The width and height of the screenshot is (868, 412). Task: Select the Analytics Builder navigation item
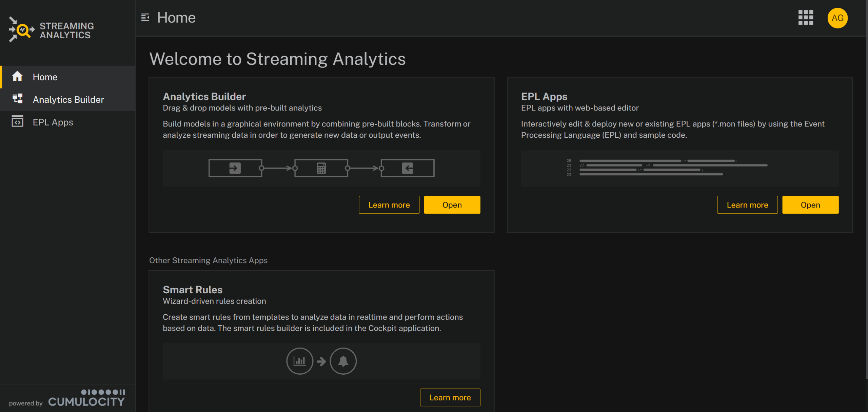(x=68, y=99)
